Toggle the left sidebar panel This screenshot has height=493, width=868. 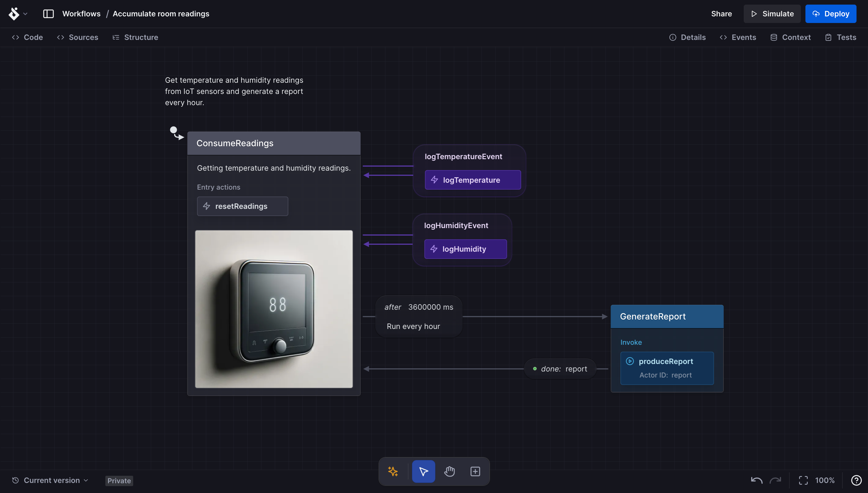click(48, 14)
